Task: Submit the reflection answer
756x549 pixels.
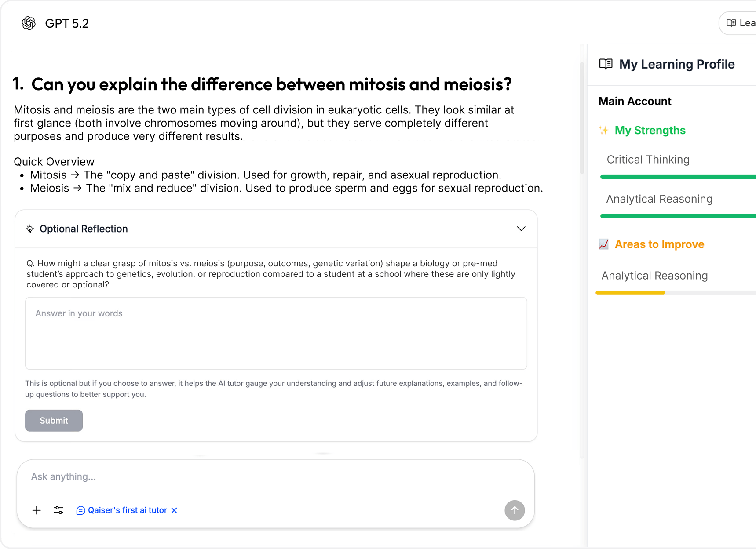Action: [x=54, y=421]
